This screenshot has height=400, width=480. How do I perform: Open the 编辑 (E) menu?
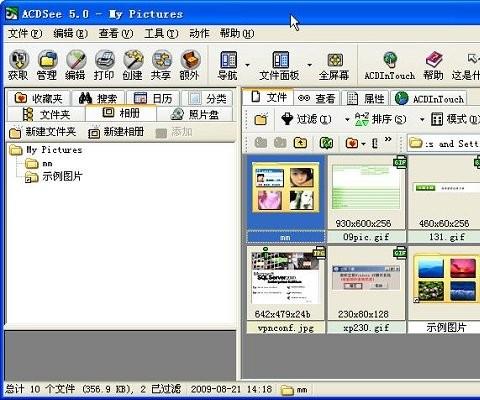pos(70,33)
